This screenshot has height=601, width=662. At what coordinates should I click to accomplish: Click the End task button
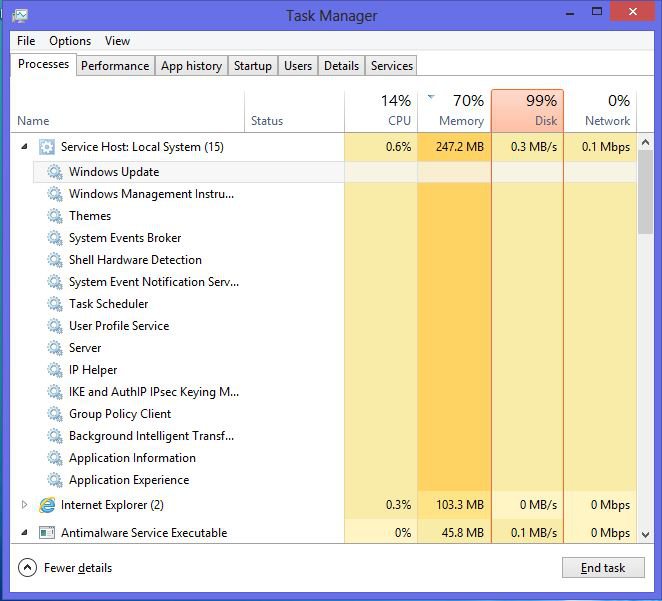pos(603,568)
